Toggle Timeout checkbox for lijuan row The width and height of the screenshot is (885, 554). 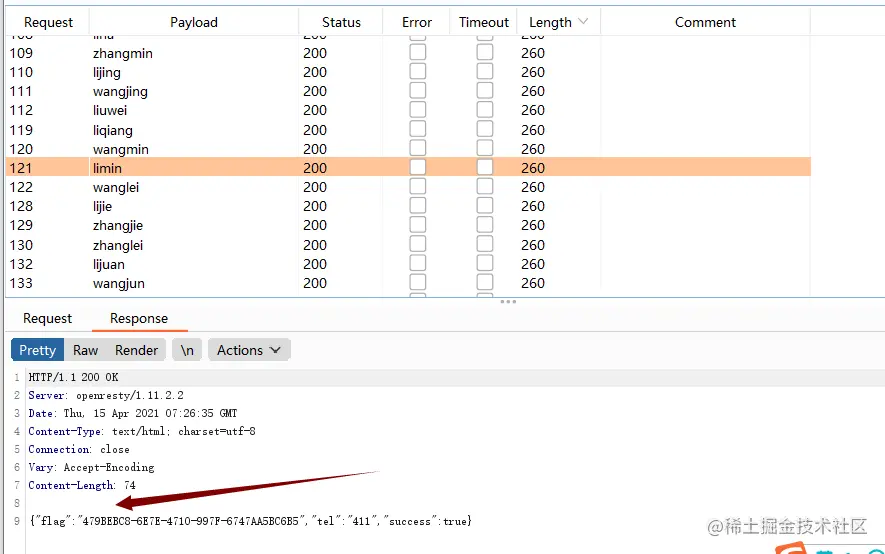point(484,263)
